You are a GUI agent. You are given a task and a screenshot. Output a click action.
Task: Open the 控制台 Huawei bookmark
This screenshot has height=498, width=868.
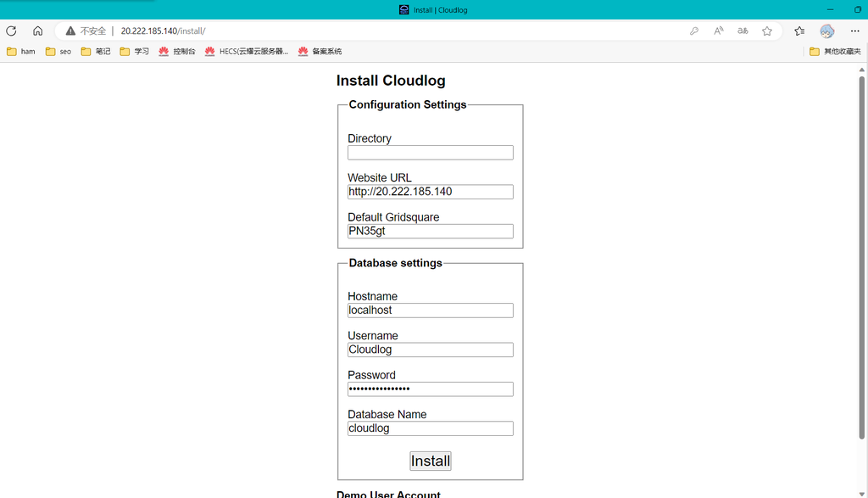176,52
